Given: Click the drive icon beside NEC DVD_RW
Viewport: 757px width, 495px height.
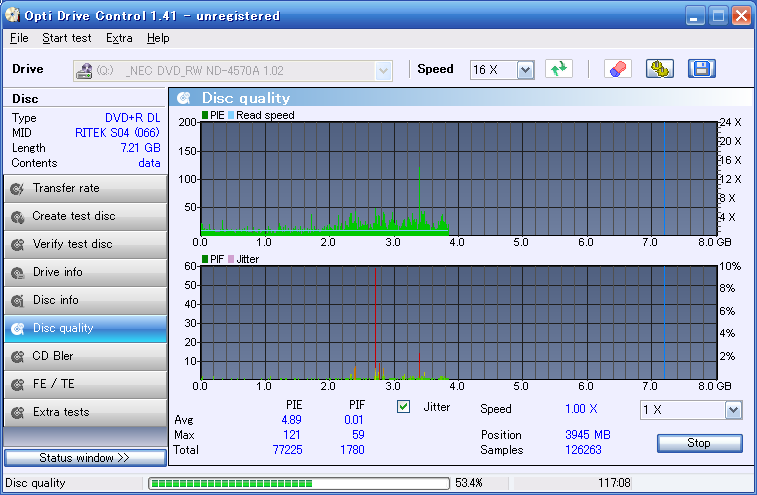Looking at the screenshot, I should [x=84, y=71].
